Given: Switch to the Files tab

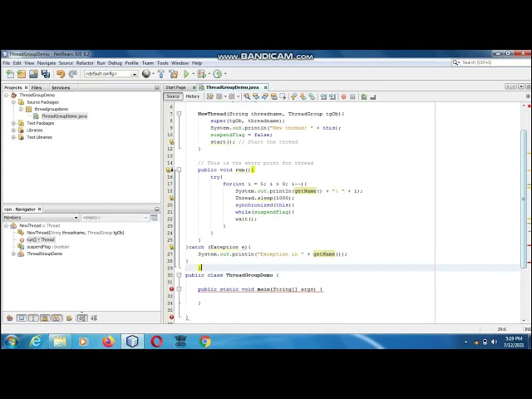Looking at the screenshot, I should (x=37, y=87).
